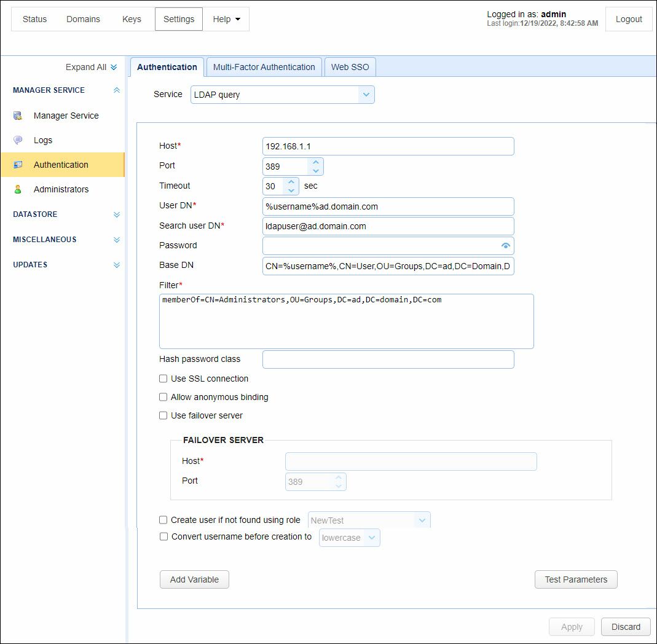657x644 pixels.
Task: Go to the Status page
Action: point(35,19)
